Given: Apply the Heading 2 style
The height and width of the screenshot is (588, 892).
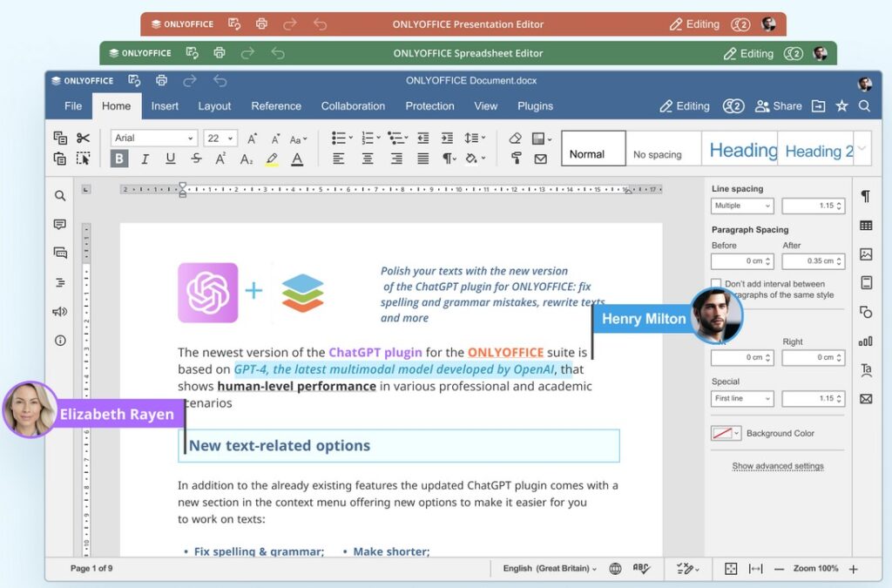Looking at the screenshot, I should click(815, 148).
